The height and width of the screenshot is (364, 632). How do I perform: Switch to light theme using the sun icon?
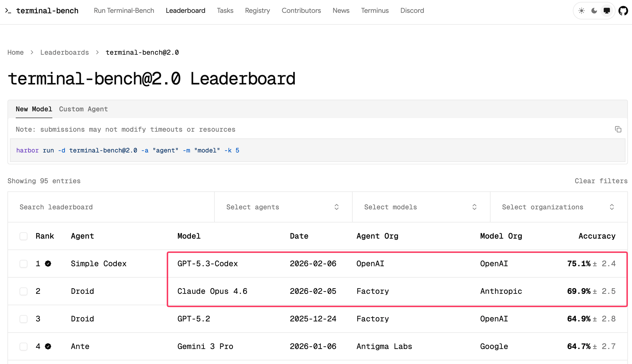click(582, 10)
